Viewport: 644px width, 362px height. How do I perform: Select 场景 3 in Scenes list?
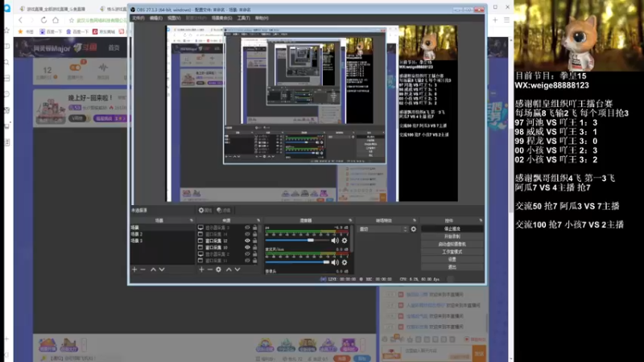click(x=163, y=241)
